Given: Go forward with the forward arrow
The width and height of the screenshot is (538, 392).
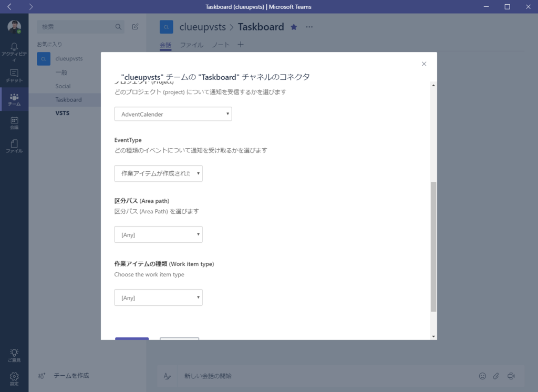Looking at the screenshot, I should tap(31, 6).
